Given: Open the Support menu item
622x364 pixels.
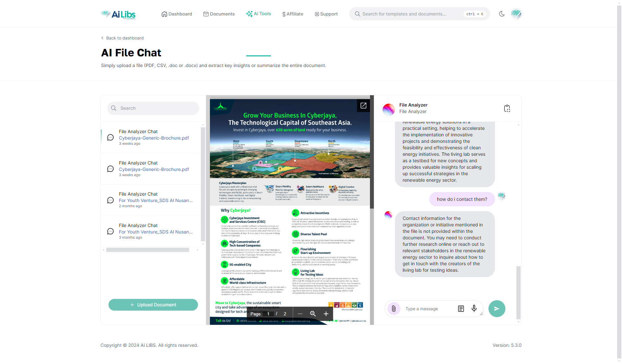Looking at the screenshot, I should point(326,14).
